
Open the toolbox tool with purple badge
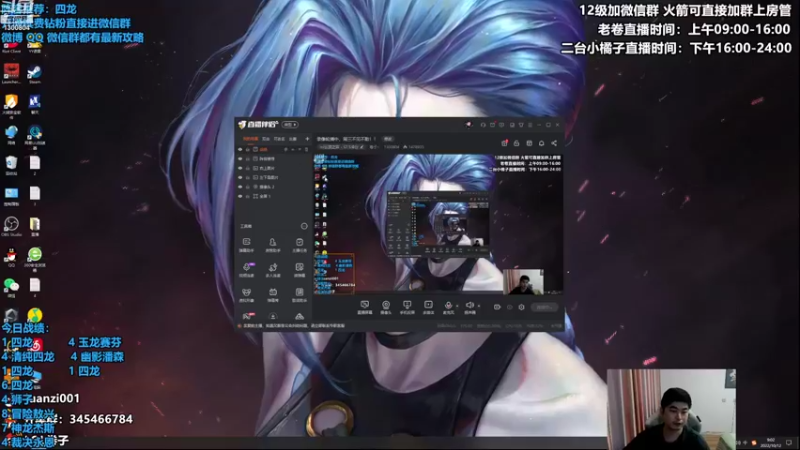246,269
